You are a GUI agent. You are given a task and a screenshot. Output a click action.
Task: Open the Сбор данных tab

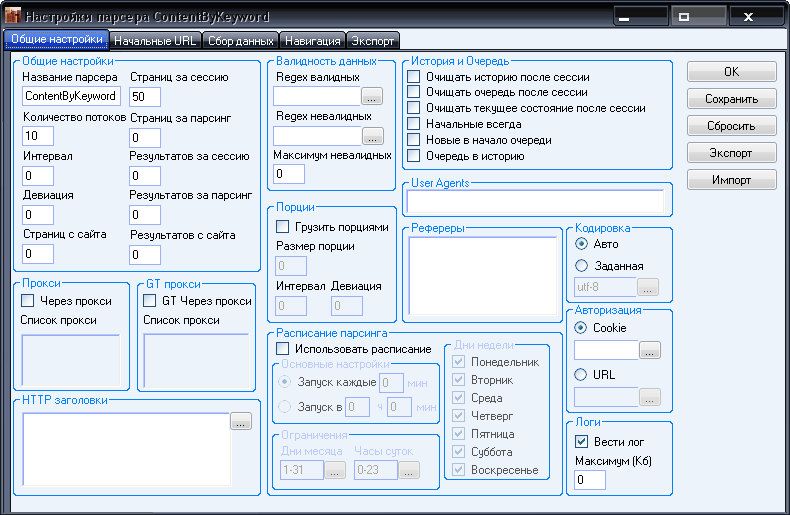pyautogui.click(x=242, y=41)
